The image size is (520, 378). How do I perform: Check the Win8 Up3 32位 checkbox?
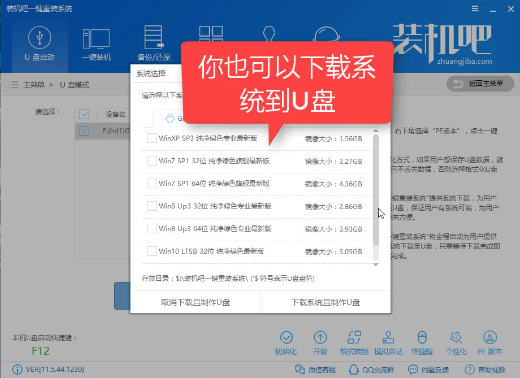(x=152, y=206)
